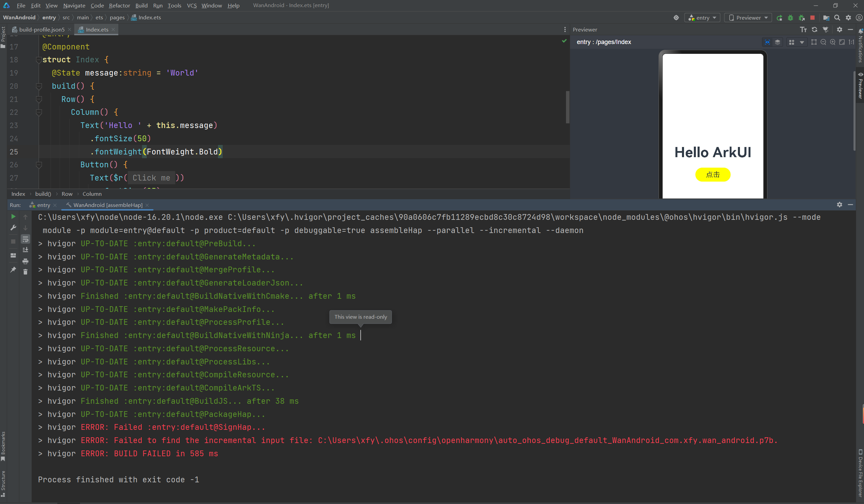Viewport: 864px width, 504px height.
Task: Open the Structure tool window sidebar button
Action: coord(3,483)
